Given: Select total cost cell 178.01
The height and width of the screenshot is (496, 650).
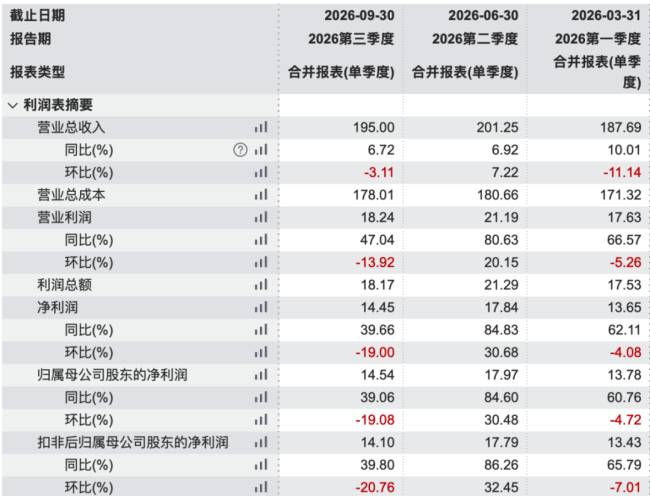Looking at the screenshot, I should click(x=374, y=195).
